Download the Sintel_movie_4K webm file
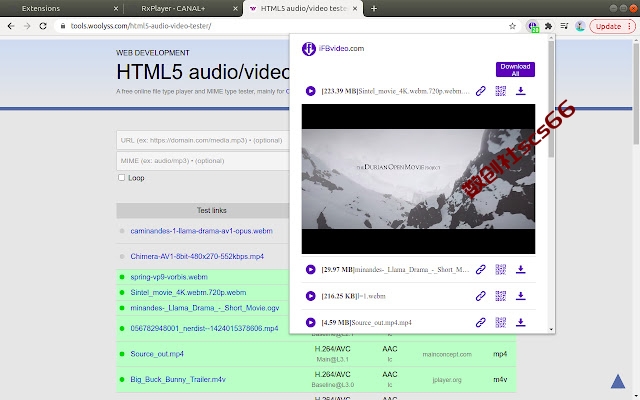Image resolution: width=640 pixels, height=400 pixels. pos(520,91)
